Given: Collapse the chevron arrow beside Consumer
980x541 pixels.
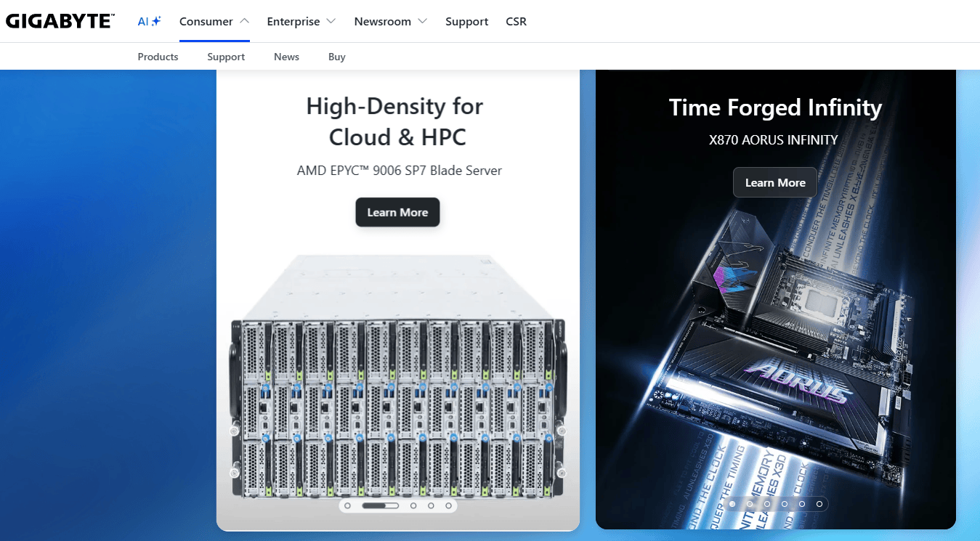Looking at the screenshot, I should [x=244, y=21].
